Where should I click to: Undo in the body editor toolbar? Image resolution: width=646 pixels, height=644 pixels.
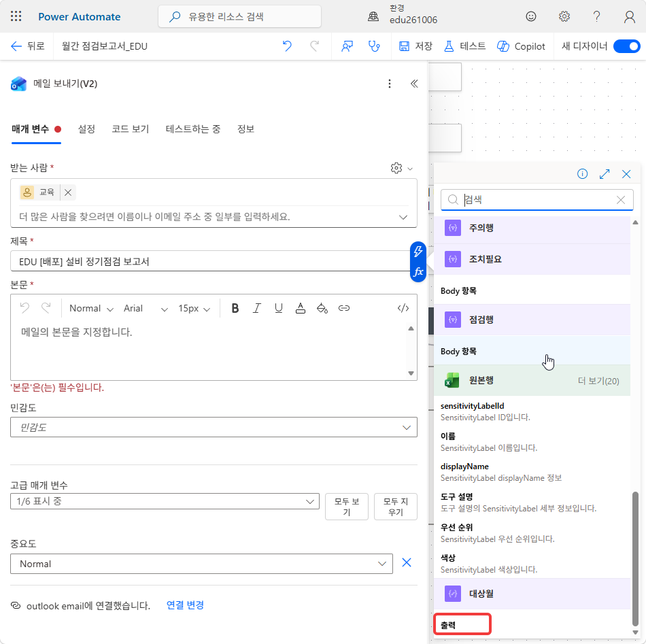pyautogui.click(x=24, y=308)
